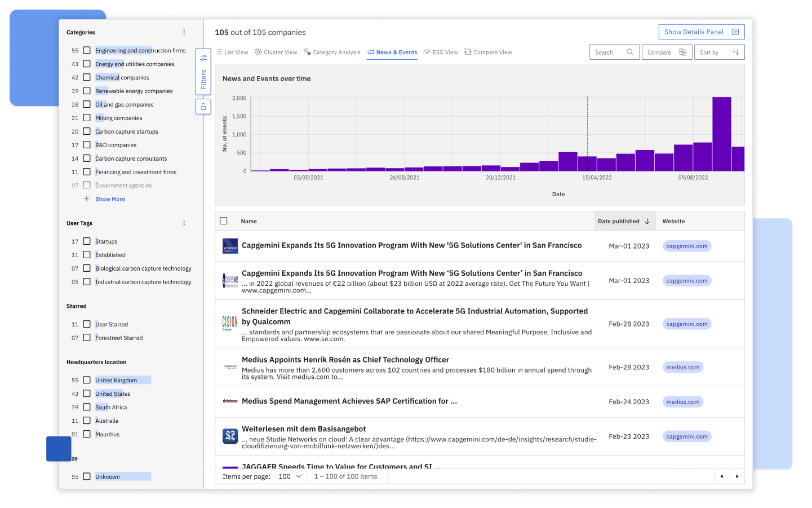This screenshot has width=812, height=508.
Task: Click the tallest bar in events chart
Action: click(722, 134)
